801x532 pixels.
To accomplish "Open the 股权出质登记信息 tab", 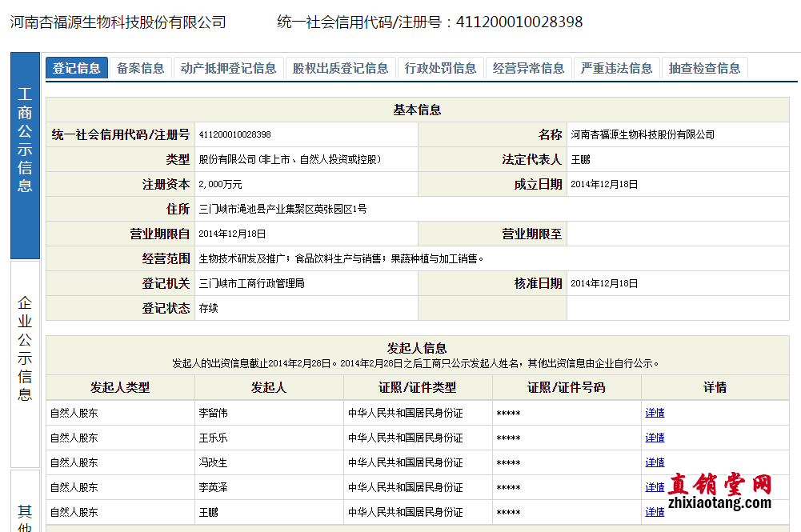I will (341, 68).
